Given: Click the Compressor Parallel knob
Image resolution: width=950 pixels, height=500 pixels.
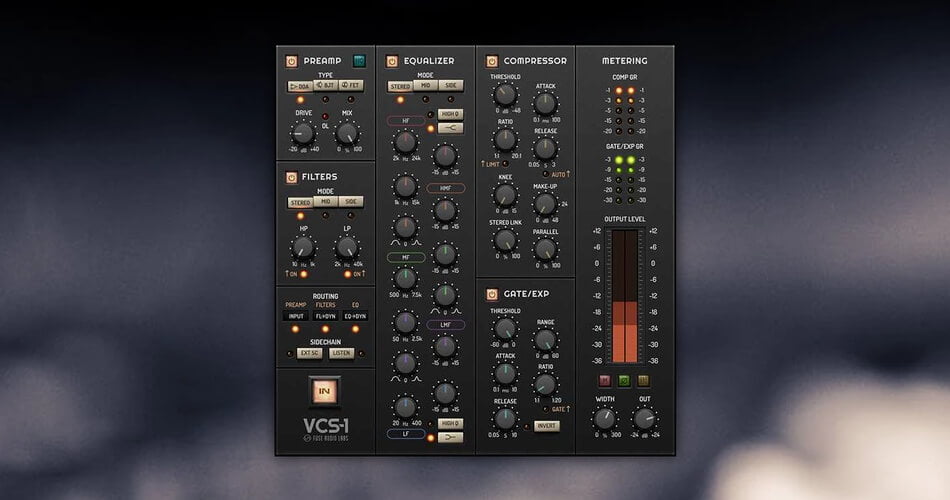Looking at the screenshot, I should click(x=545, y=250).
